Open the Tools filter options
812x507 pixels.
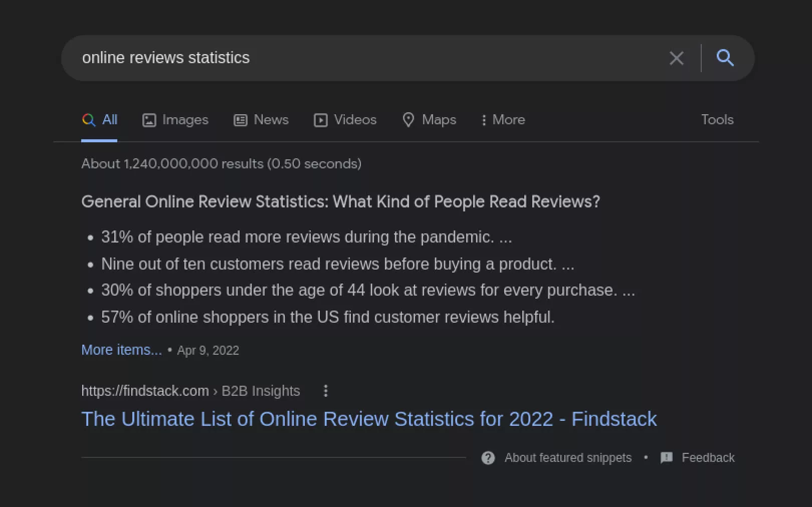click(x=717, y=120)
